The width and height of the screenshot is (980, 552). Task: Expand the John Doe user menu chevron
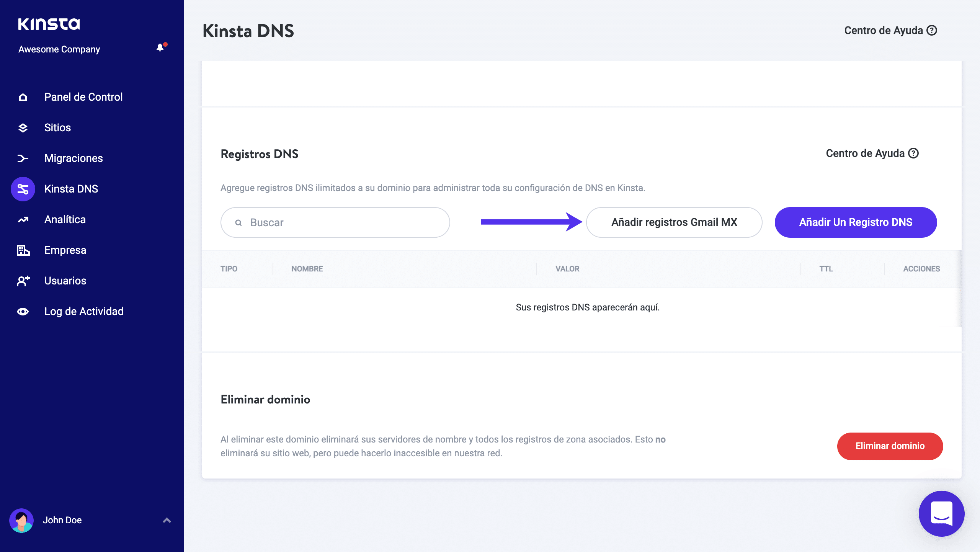point(167,520)
